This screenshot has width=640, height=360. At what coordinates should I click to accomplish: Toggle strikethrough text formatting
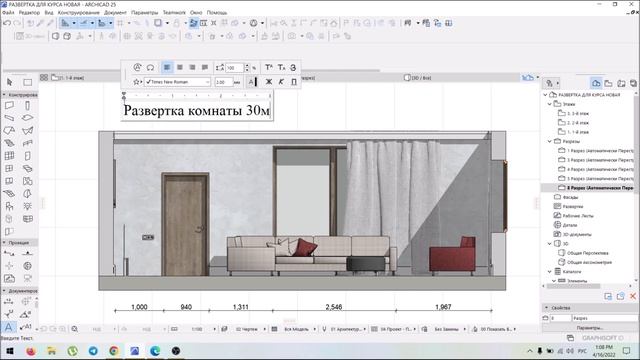(x=293, y=67)
